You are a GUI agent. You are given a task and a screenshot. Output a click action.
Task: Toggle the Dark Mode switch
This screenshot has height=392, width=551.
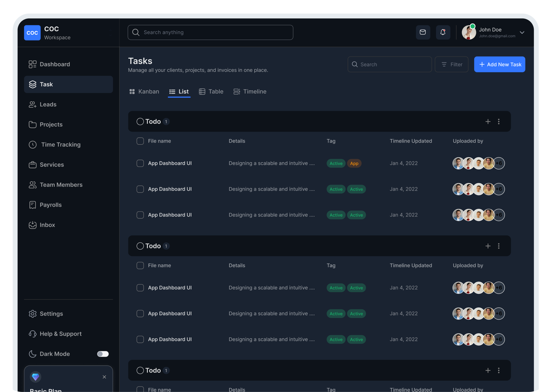(x=103, y=354)
